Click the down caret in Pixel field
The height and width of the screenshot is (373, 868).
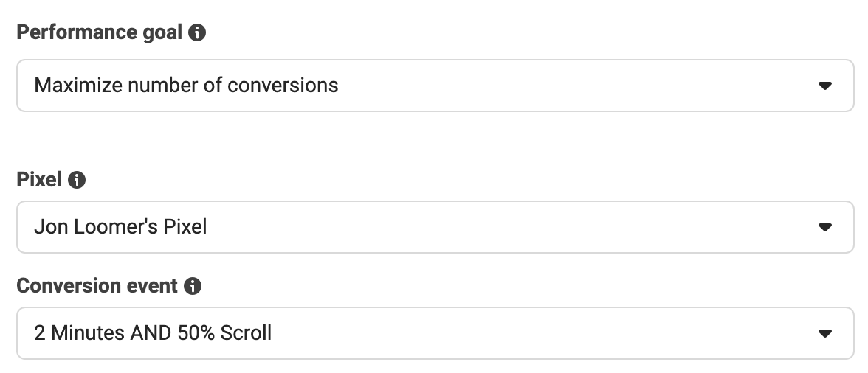tap(825, 227)
